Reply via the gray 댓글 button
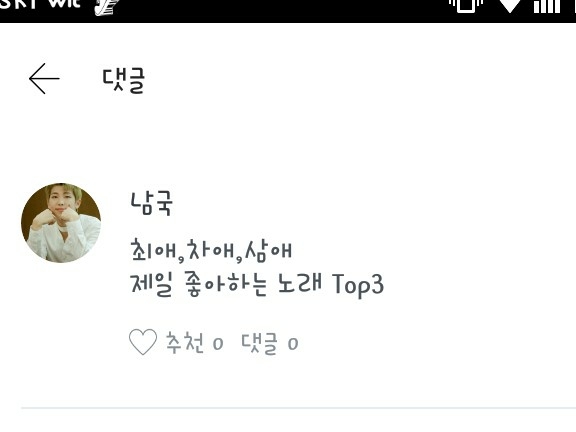 click(259, 343)
